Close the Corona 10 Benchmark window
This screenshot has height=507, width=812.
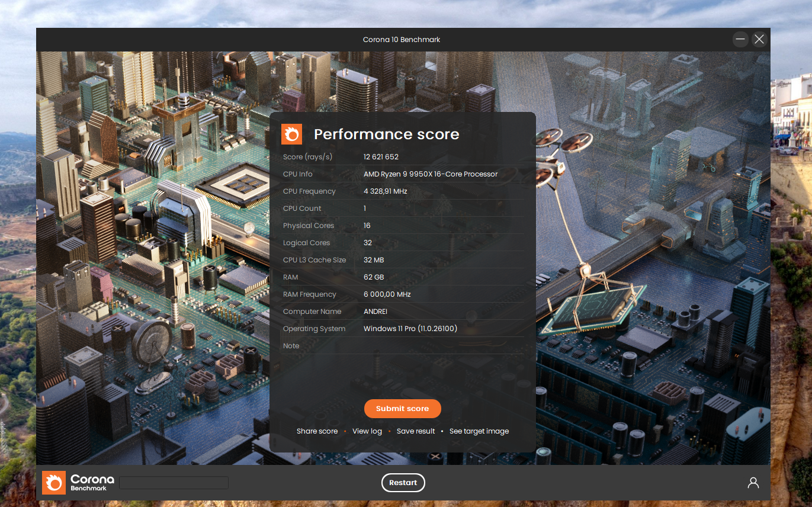tap(759, 40)
